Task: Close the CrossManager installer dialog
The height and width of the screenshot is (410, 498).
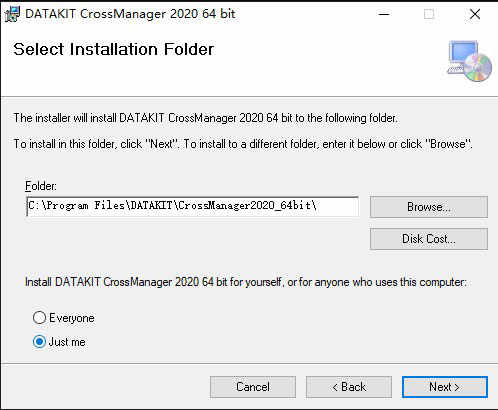Action: click(x=475, y=14)
